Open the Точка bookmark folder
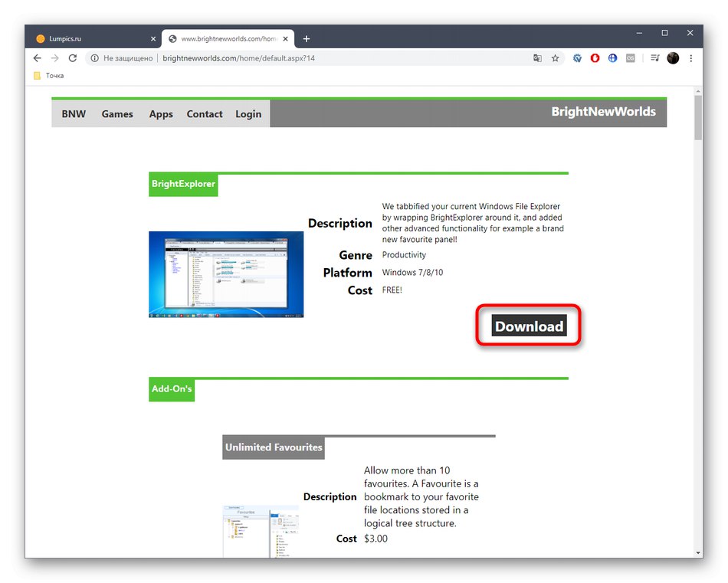The image size is (728, 583). [x=49, y=76]
